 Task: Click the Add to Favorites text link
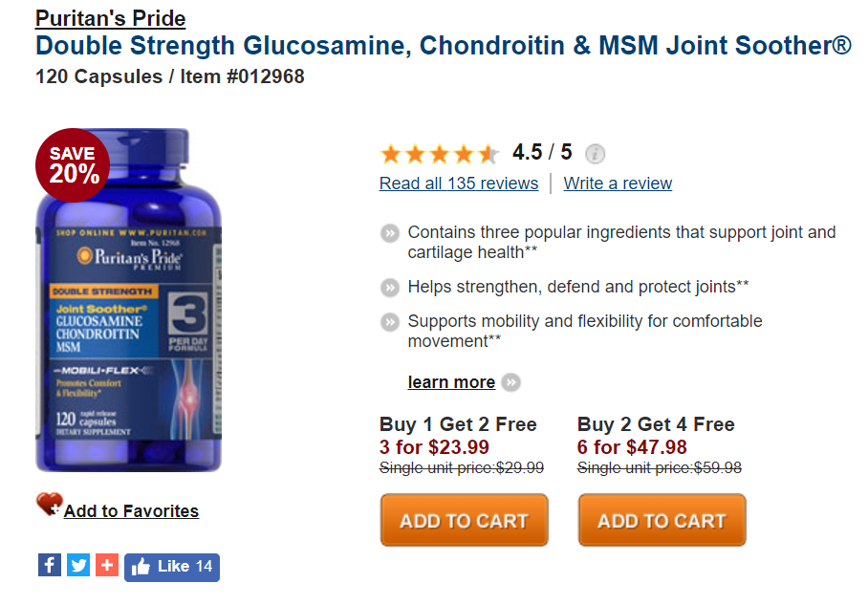(131, 511)
